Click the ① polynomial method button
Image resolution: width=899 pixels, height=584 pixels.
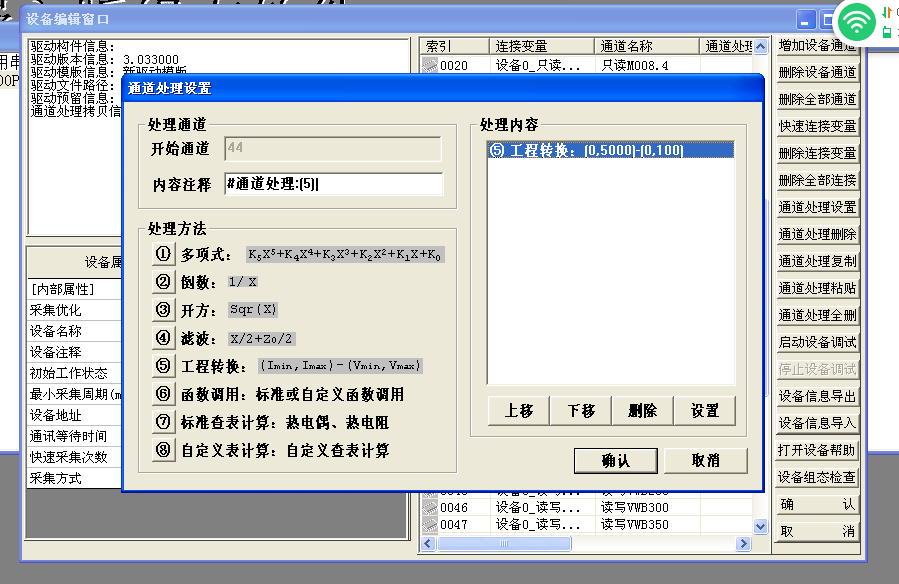tap(163, 254)
